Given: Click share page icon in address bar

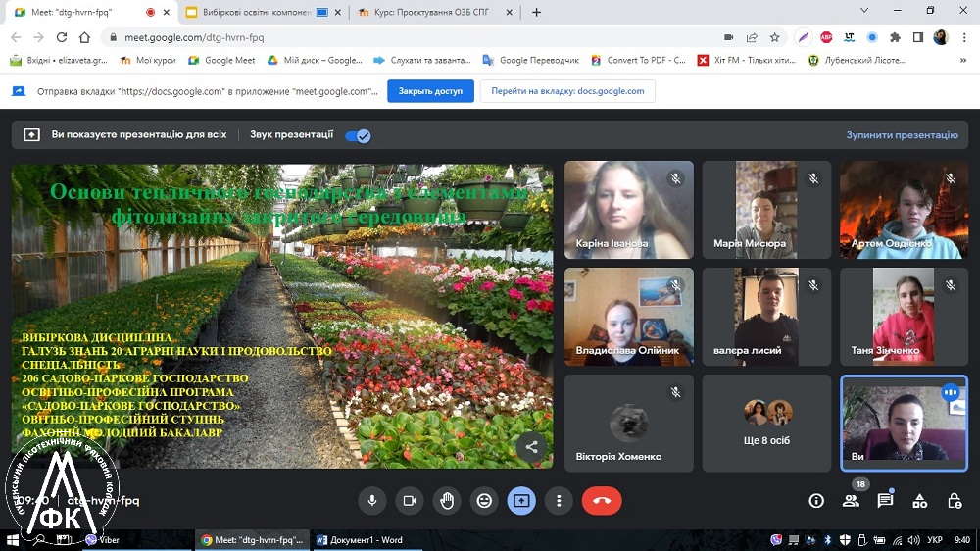Looking at the screenshot, I should pos(752,37).
